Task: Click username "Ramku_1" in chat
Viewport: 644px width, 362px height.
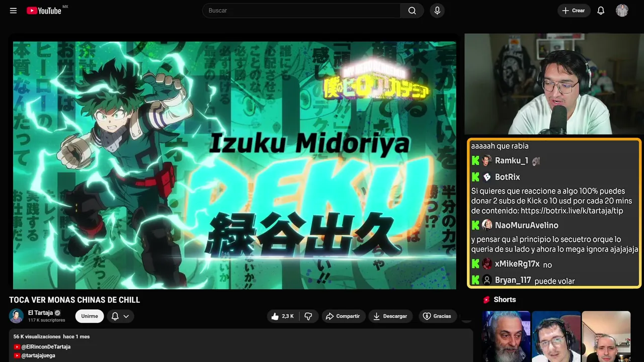Action: click(x=512, y=161)
